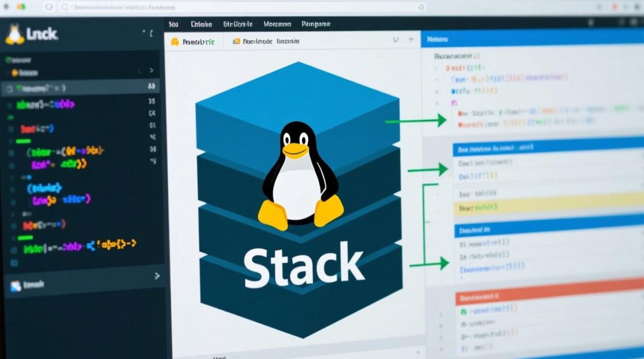
Task: Collapse the sidebar with the bottom right arrow
Action: coord(157,276)
